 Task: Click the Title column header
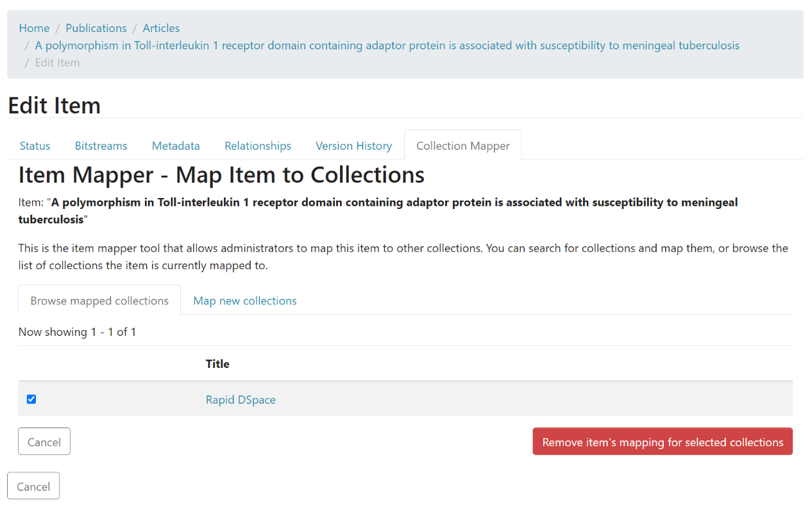pyautogui.click(x=217, y=364)
